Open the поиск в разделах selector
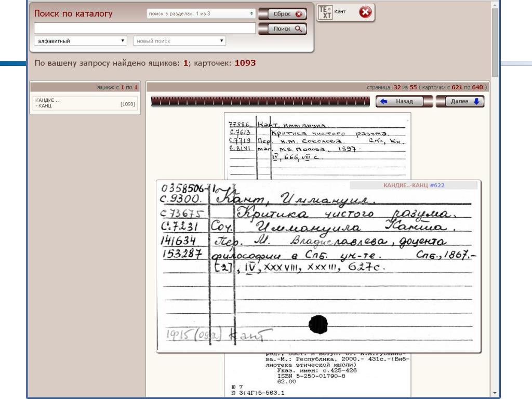This screenshot has width=532, height=399. pos(201,14)
